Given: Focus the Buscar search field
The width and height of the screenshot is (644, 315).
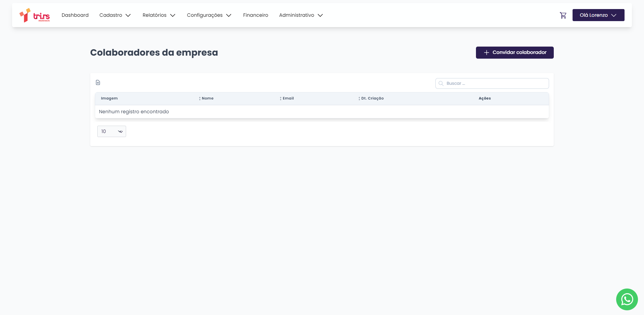Looking at the screenshot, I should (492, 83).
